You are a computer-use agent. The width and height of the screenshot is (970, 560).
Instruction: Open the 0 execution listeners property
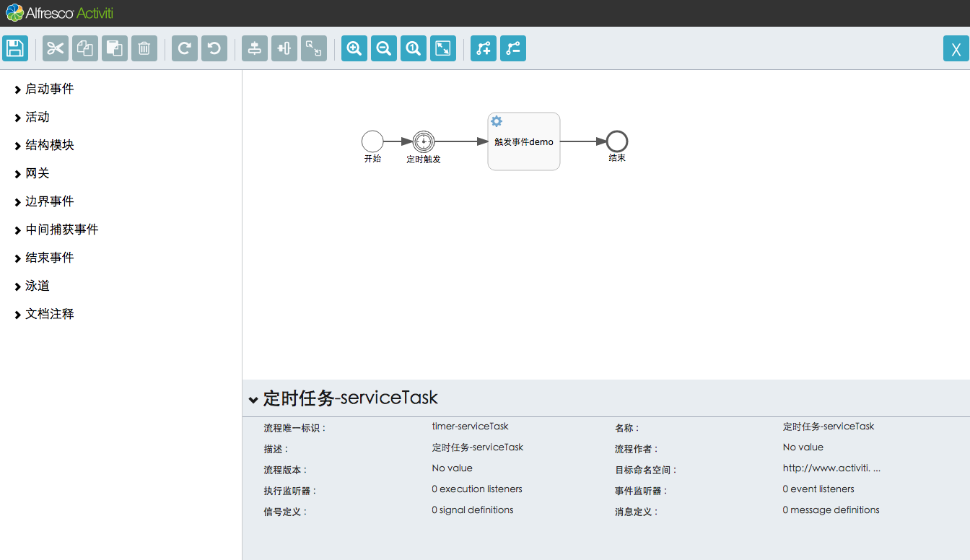[477, 489]
